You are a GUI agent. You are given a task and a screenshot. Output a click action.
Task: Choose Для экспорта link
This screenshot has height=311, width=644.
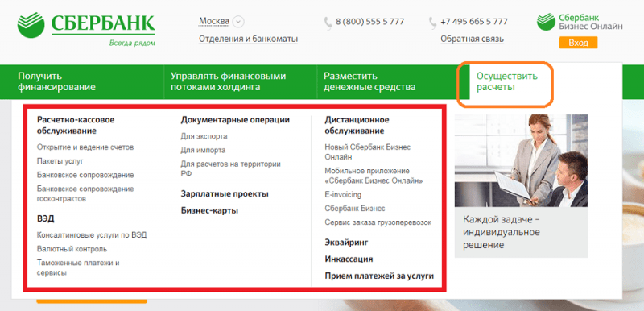[204, 136]
